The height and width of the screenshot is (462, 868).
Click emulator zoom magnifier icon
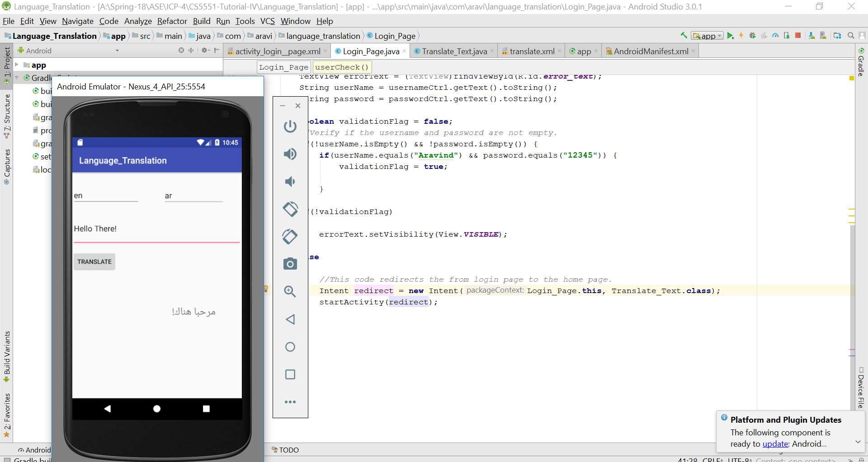tap(290, 291)
